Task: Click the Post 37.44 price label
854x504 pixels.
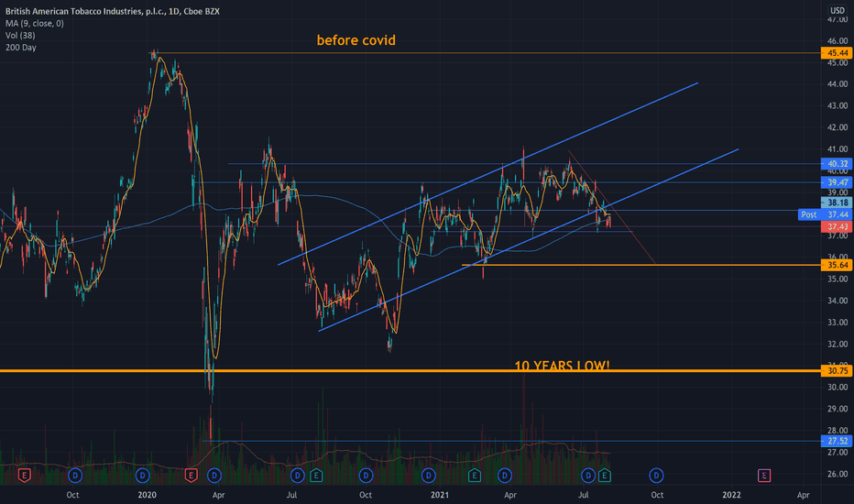Action: tap(825, 214)
